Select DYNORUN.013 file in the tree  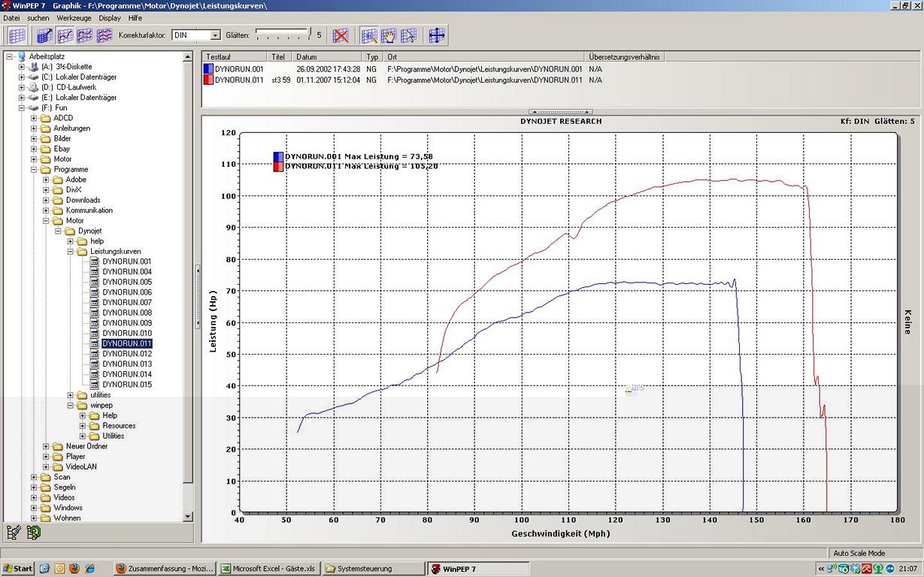click(x=127, y=364)
